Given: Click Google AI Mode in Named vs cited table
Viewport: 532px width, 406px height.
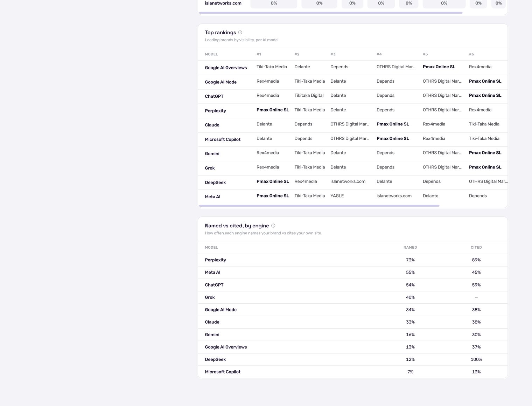Looking at the screenshot, I should [x=220, y=310].
